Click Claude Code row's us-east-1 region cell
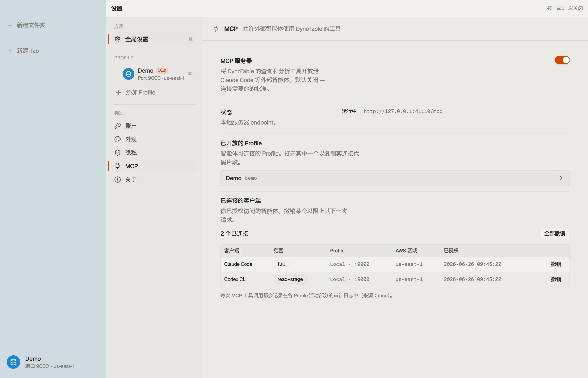Image resolution: width=588 pixels, height=378 pixels. (409, 264)
